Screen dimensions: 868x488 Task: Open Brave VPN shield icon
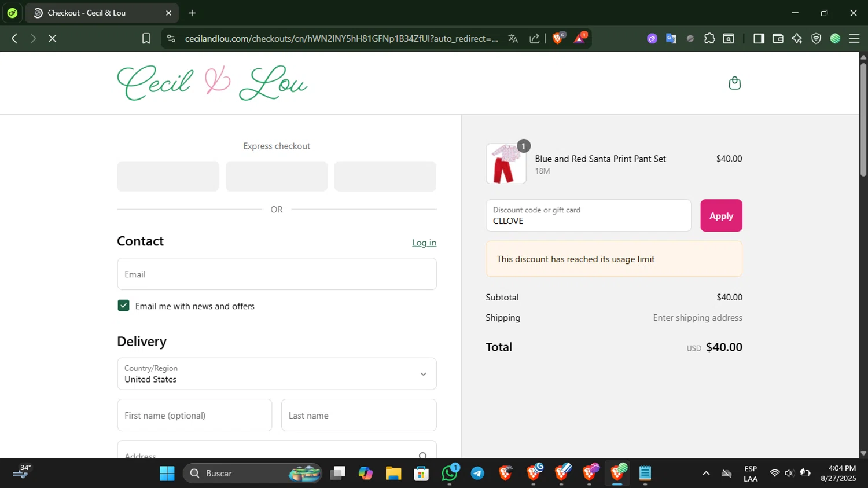816,39
